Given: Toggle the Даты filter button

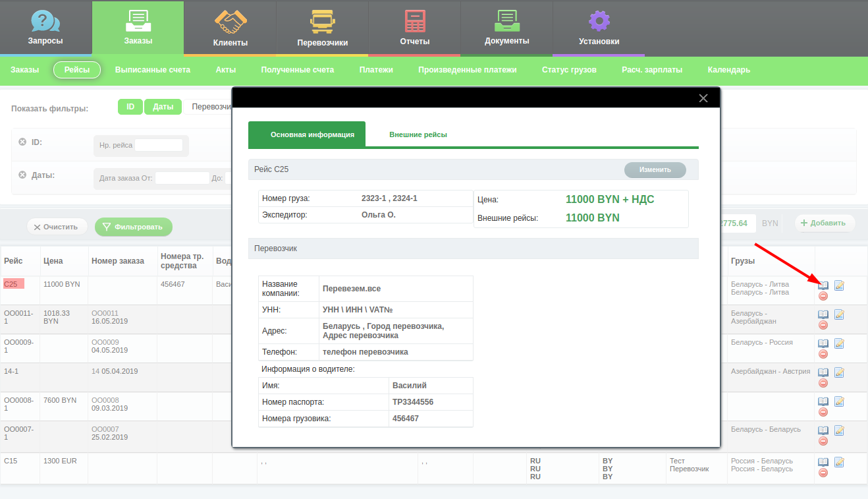Looking at the screenshot, I should [163, 107].
